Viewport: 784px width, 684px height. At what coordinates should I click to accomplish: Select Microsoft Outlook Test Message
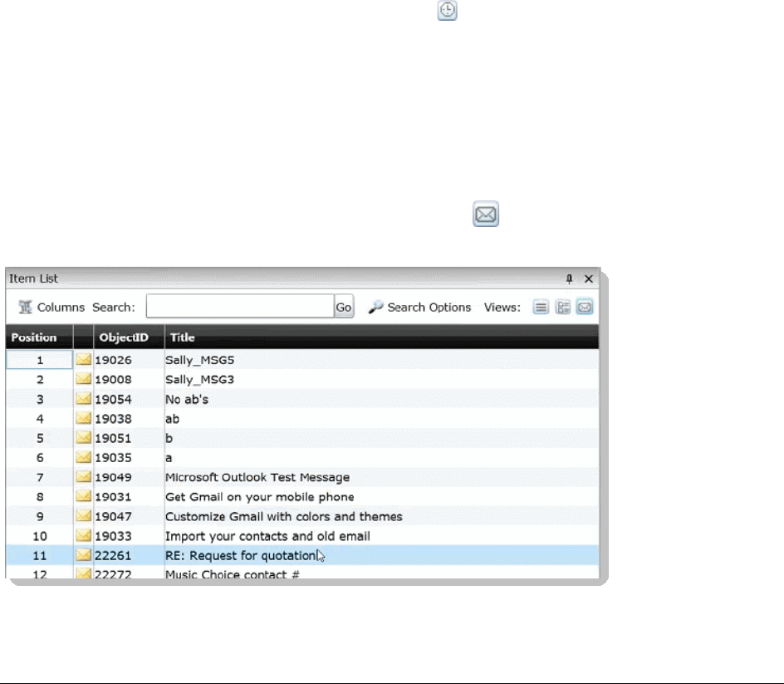point(257,477)
